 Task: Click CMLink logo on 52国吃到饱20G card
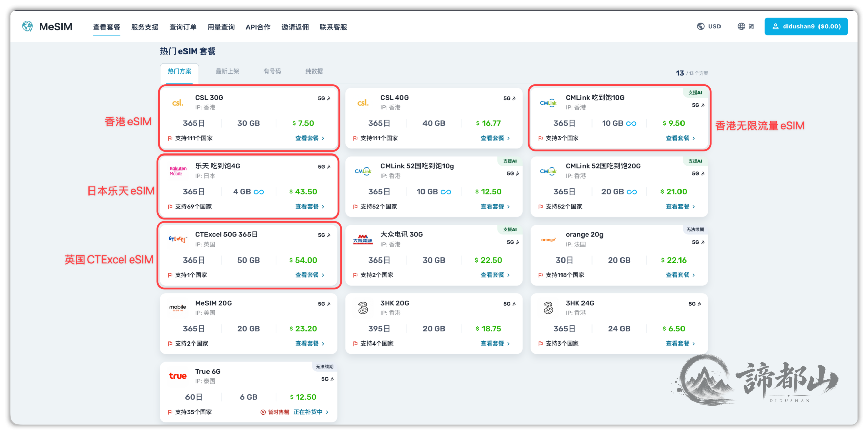click(x=548, y=171)
